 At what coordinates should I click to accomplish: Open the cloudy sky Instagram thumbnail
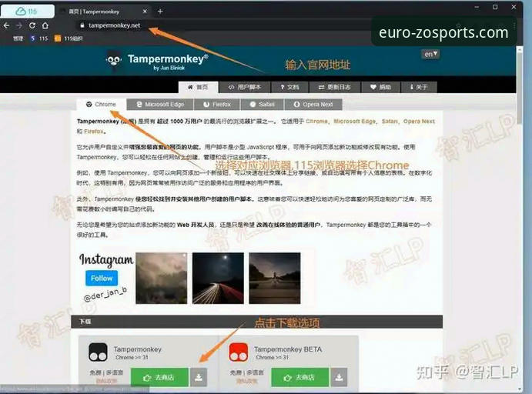[161, 278]
